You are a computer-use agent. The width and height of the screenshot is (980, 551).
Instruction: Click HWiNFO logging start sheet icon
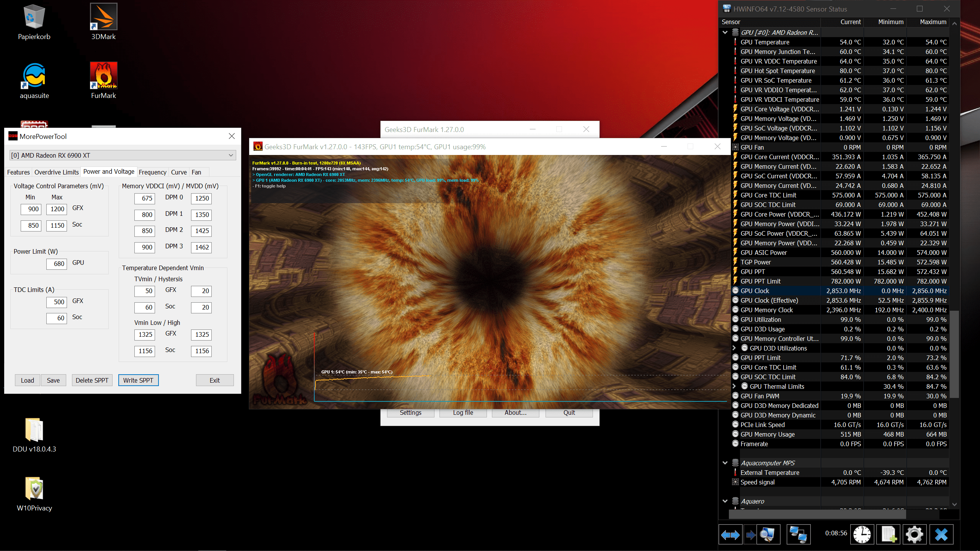[889, 535]
